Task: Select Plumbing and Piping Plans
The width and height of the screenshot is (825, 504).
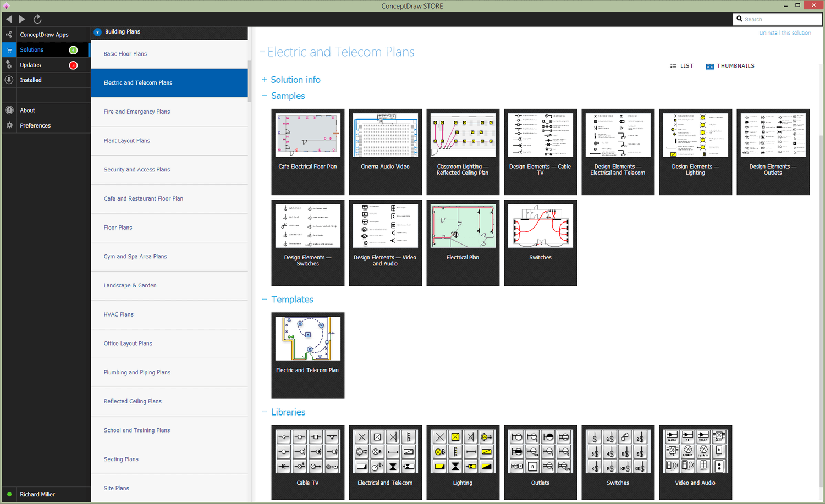Action: pyautogui.click(x=169, y=372)
